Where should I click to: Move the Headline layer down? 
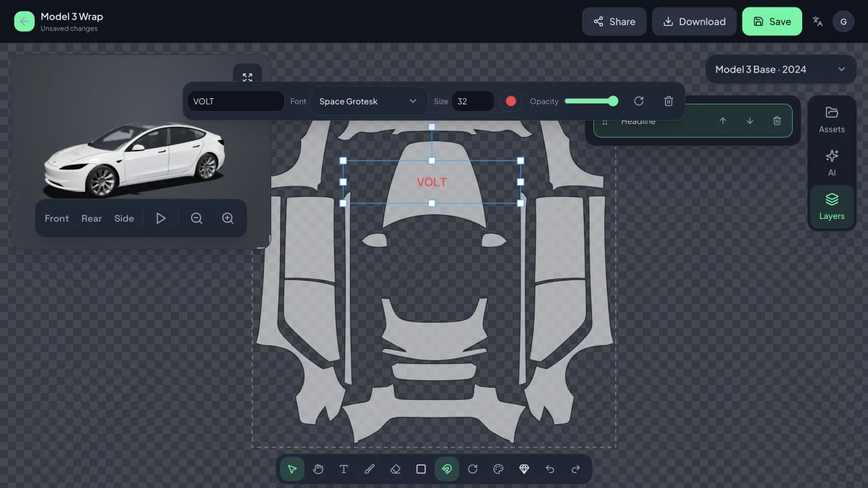tap(750, 121)
